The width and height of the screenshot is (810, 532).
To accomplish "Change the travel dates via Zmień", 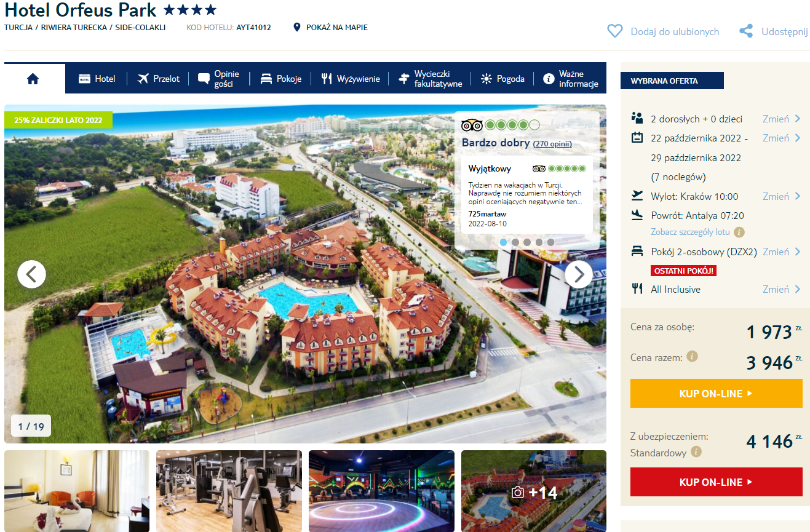I will click(x=776, y=138).
